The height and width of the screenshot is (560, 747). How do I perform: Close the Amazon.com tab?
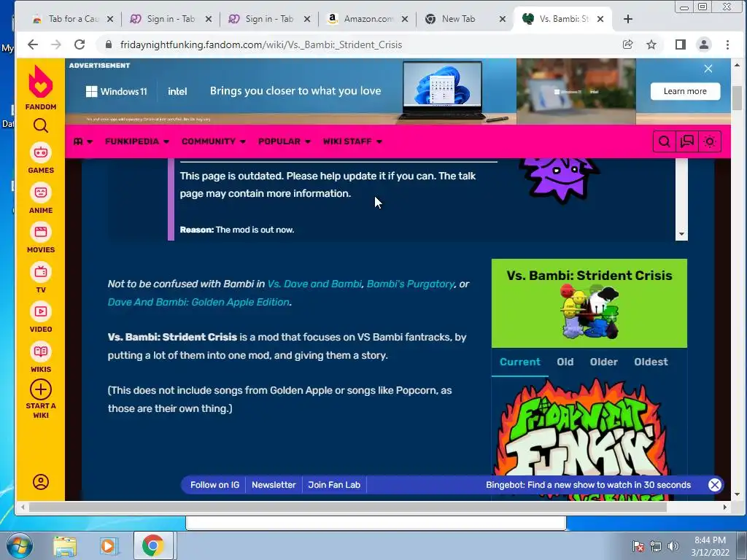point(404,19)
